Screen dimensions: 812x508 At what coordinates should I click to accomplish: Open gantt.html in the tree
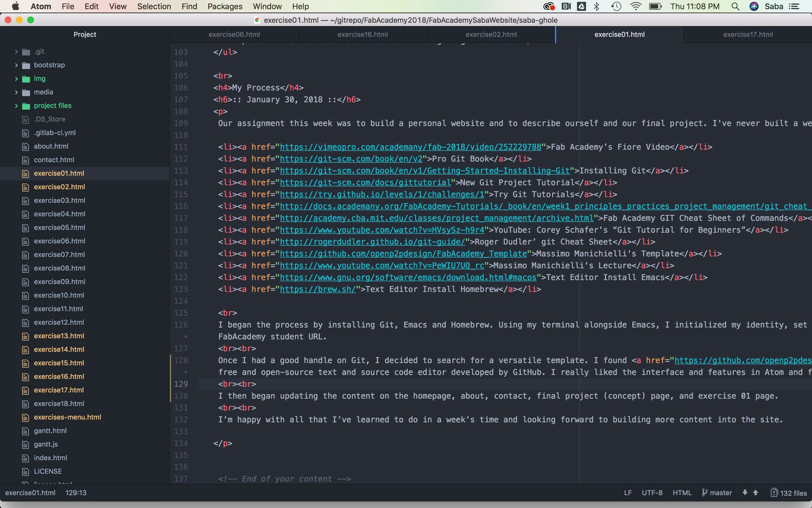(50, 431)
